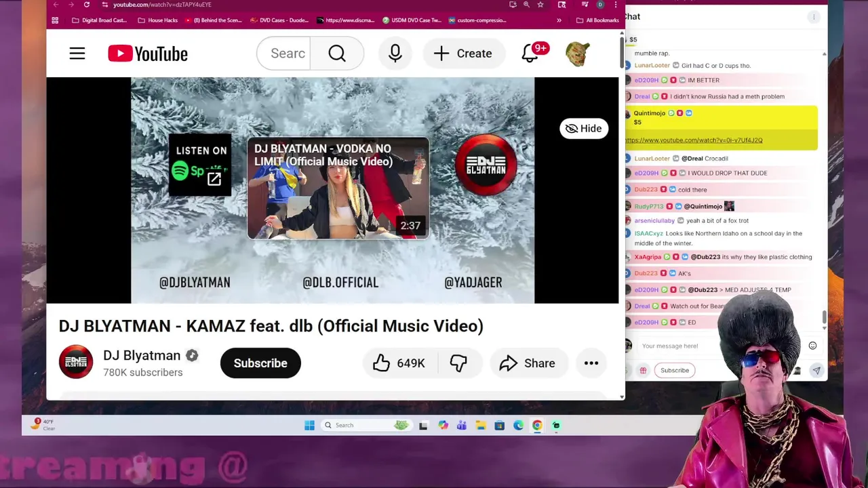
Task: Open the USDM DVD Case bookmark
Action: 412,20
